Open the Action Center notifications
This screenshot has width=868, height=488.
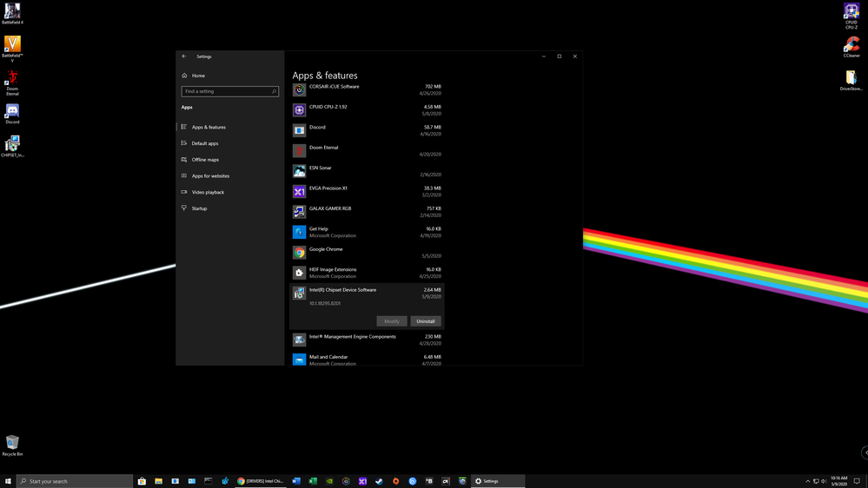(x=857, y=481)
